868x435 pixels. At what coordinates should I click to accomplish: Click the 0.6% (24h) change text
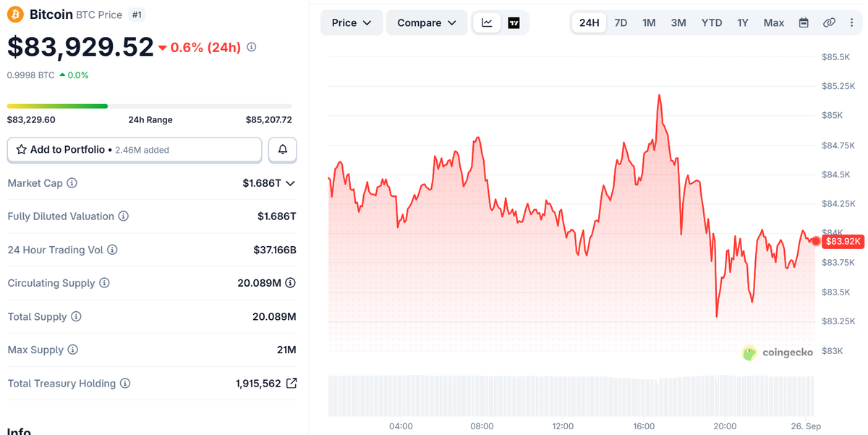(205, 47)
